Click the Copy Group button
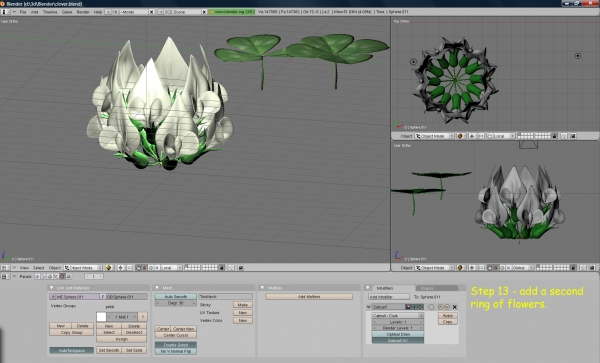600x363 pixels. click(71, 332)
